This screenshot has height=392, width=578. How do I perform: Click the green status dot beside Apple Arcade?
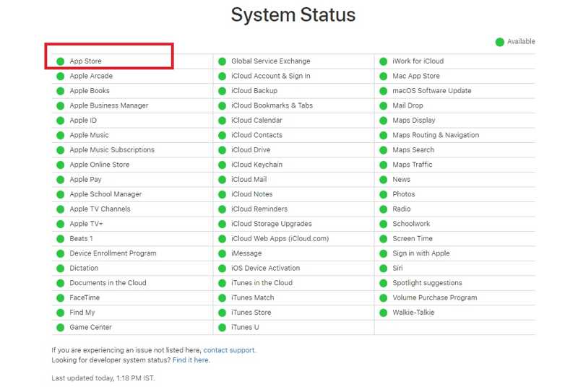coord(61,77)
